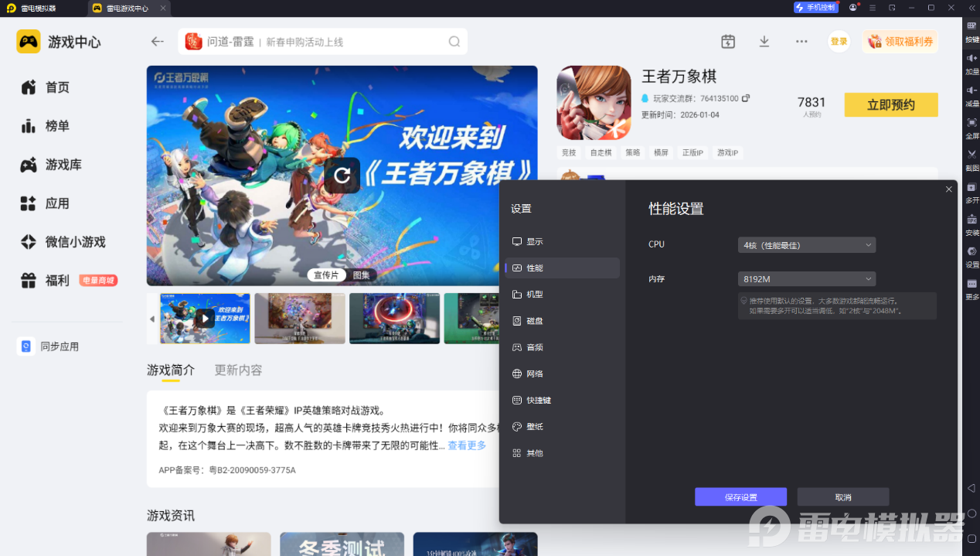Click the back arrow in game center
Screen dimensions: 980x556
[x=158, y=42]
